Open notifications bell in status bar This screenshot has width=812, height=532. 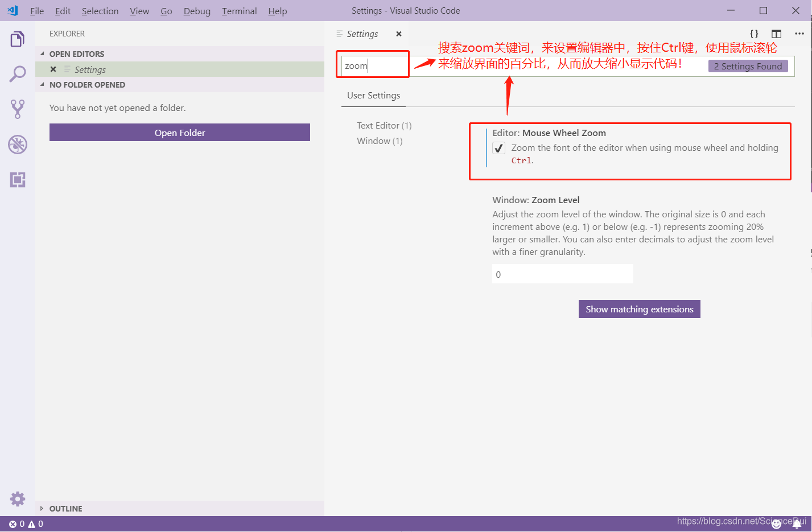click(x=797, y=524)
